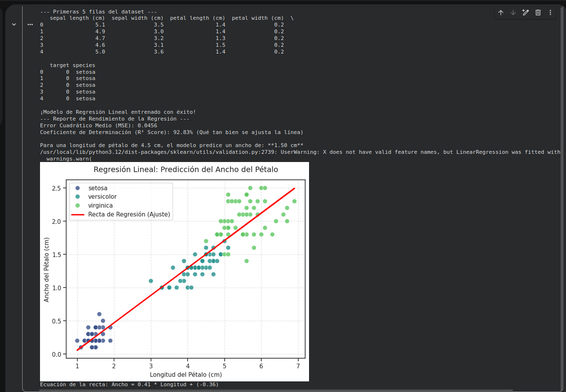This screenshot has width=566, height=392.
Task: Click the red regression line on the plot
Action: [186, 269]
